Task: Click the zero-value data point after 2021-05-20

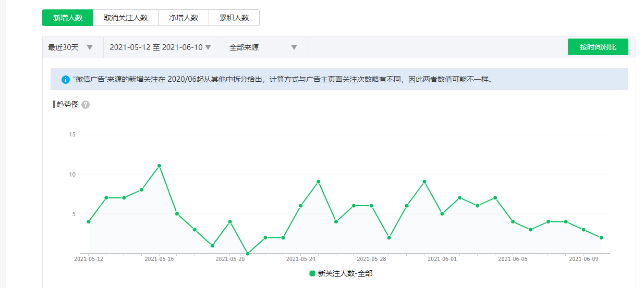Action: click(x=248, y=254)
